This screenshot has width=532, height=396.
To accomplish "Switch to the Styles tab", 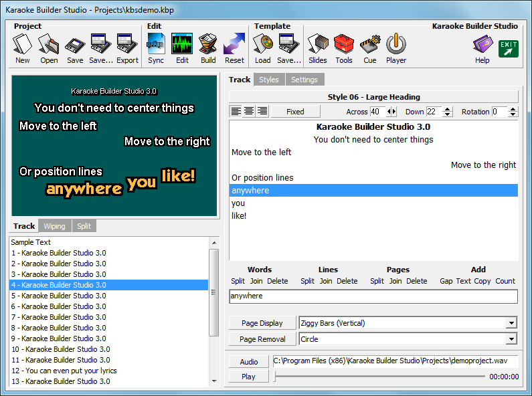I will [269, 80].
